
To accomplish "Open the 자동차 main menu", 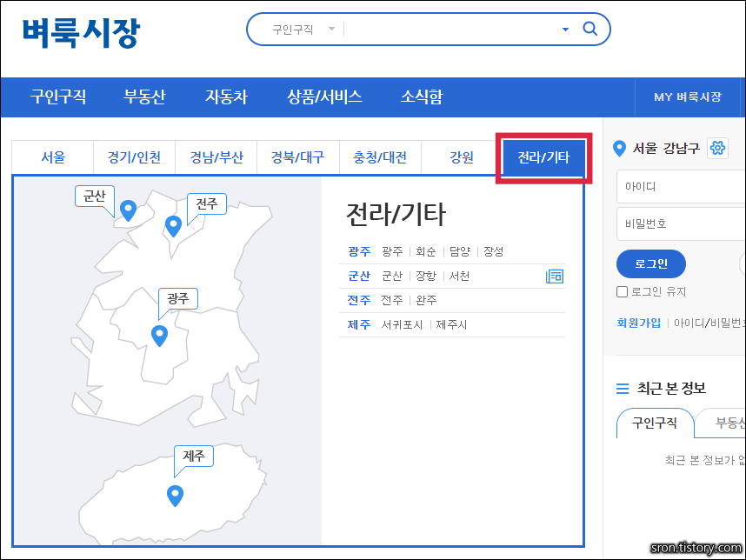I will click(x=226, y=97).
